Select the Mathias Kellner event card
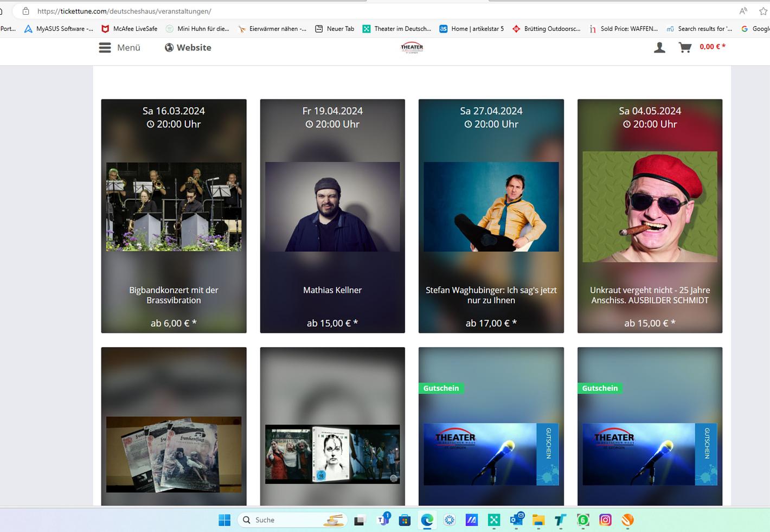The height and width of the screenshot is (532, 770). coord(332,216)
